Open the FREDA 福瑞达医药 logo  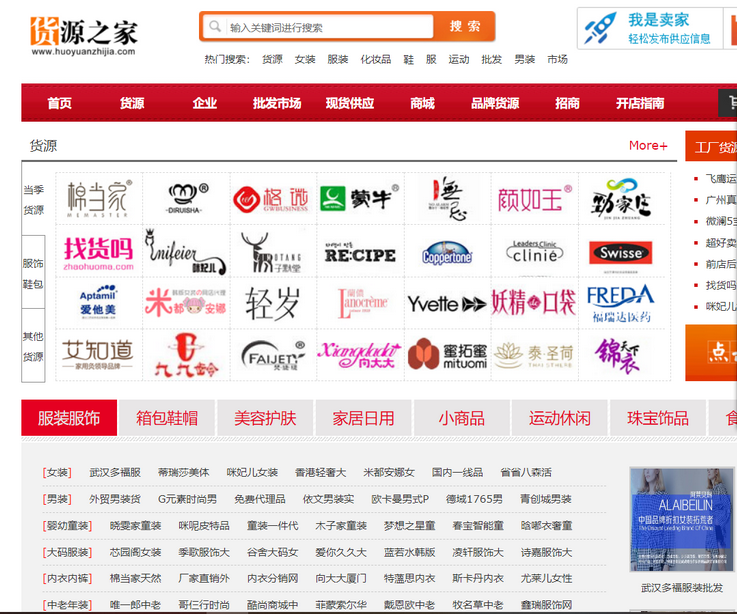click(x=622, y=303)
